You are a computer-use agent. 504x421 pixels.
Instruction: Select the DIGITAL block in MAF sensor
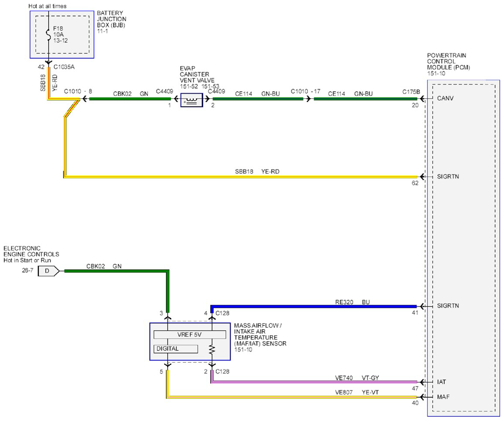point(175,349)
